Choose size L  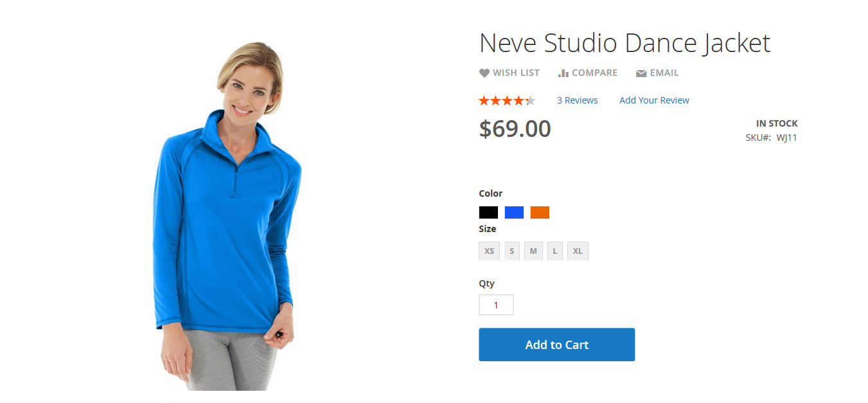point(555,251)
